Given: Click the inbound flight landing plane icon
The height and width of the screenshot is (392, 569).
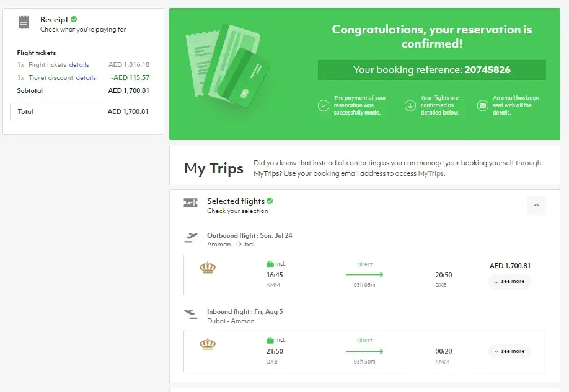Looking at the screenshot, I should pyautogui.click(x=191, y=313).
